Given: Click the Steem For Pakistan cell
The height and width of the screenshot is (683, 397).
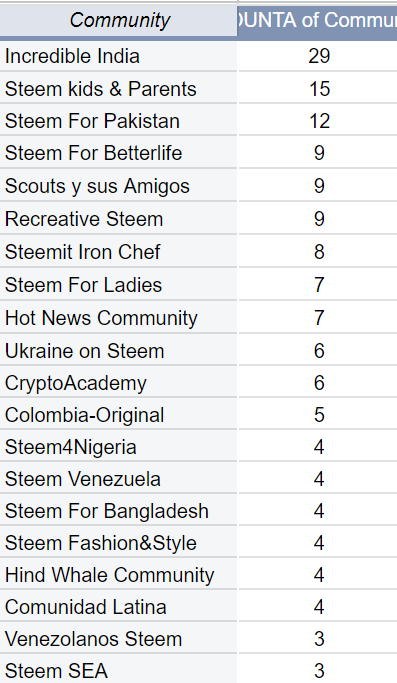Looking at the screenshot, I should click(x=119, y=121).
